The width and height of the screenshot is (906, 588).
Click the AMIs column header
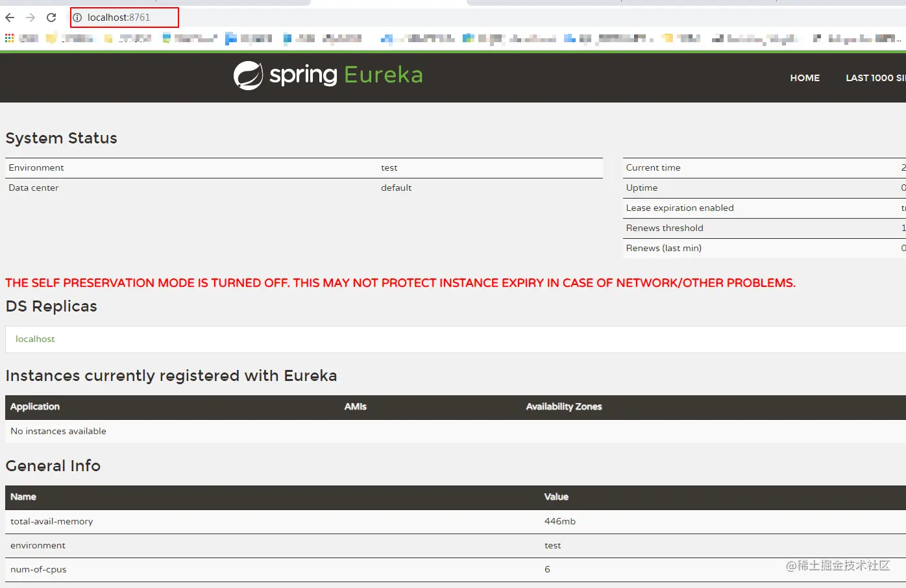tap(356, 407)
